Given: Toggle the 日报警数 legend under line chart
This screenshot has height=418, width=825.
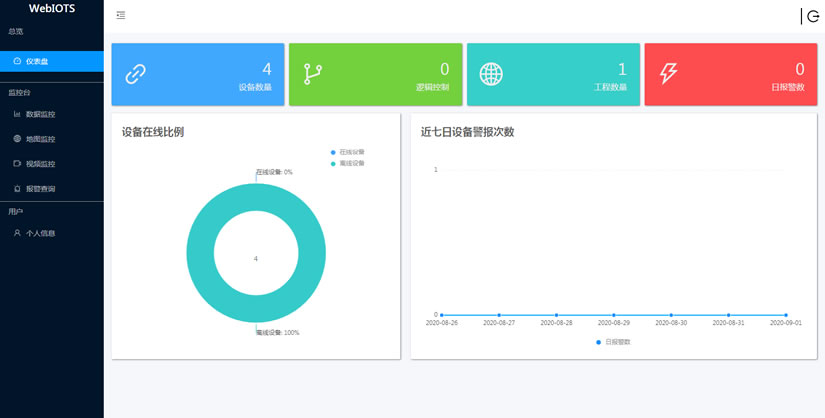Looking at the screenshot, I should 612,342.
